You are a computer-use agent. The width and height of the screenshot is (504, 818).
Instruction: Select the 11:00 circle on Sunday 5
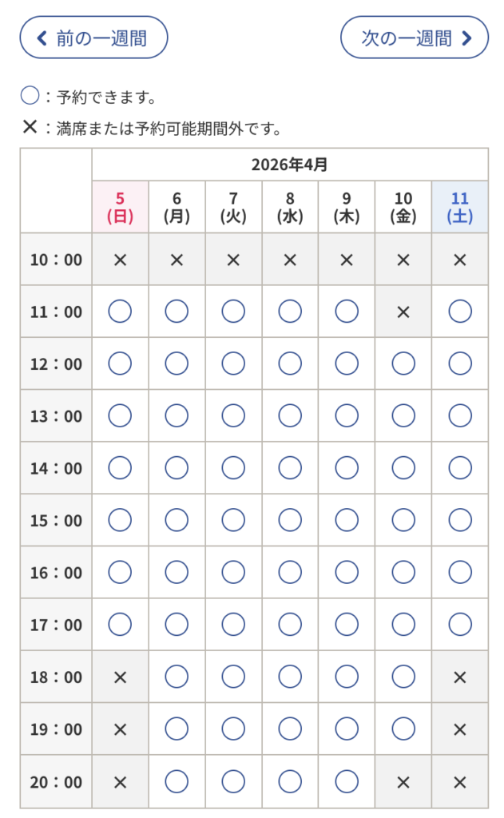click(x=120, y=312)
